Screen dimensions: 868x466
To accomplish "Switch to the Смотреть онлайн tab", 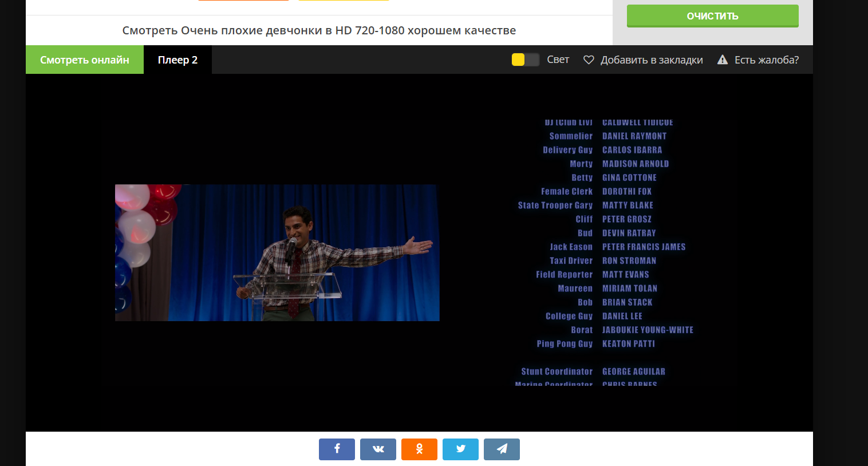I will pyautogui.click(x=85, y=60).
